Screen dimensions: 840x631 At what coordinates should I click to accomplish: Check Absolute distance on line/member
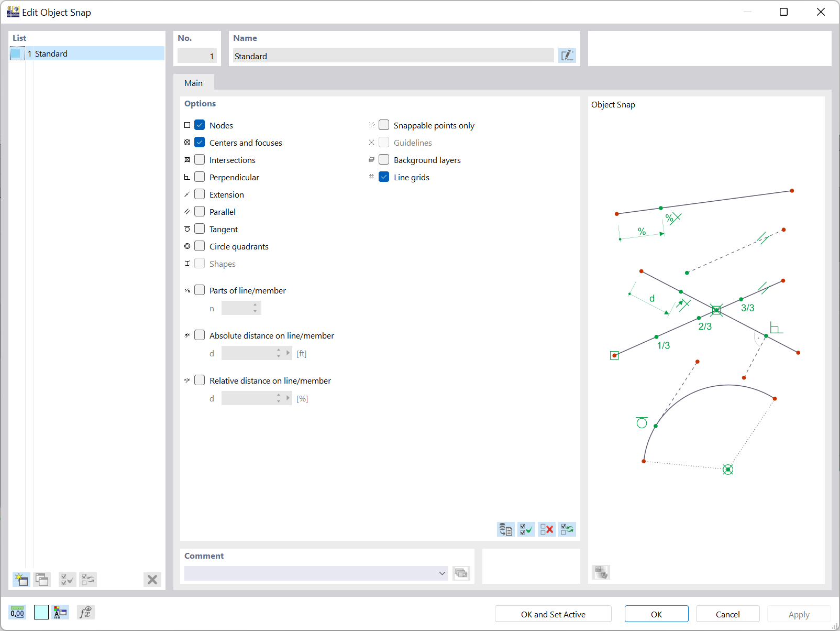[x=200, y=335]
